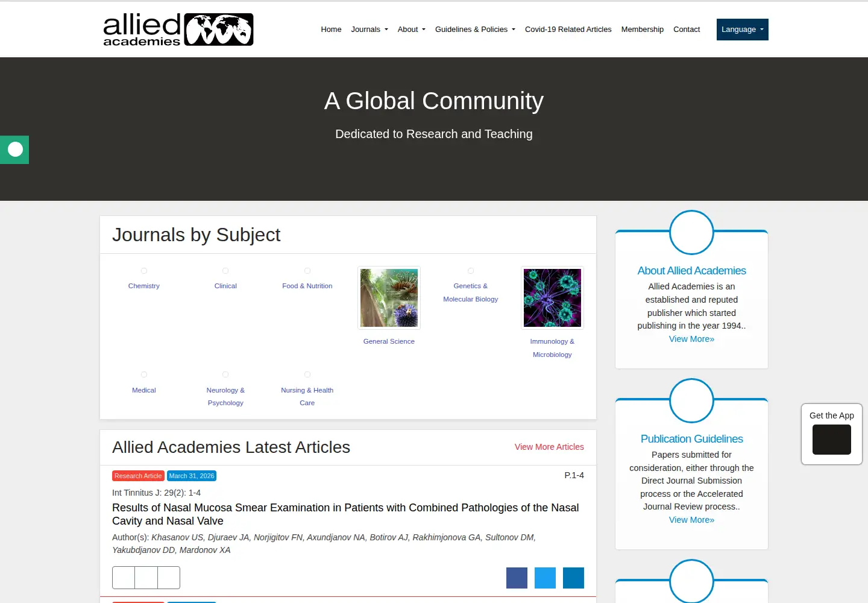This screenshot has height=603, width=868.
Task: Click Contact in the navigation bar
Action: (x=687, y=30)
